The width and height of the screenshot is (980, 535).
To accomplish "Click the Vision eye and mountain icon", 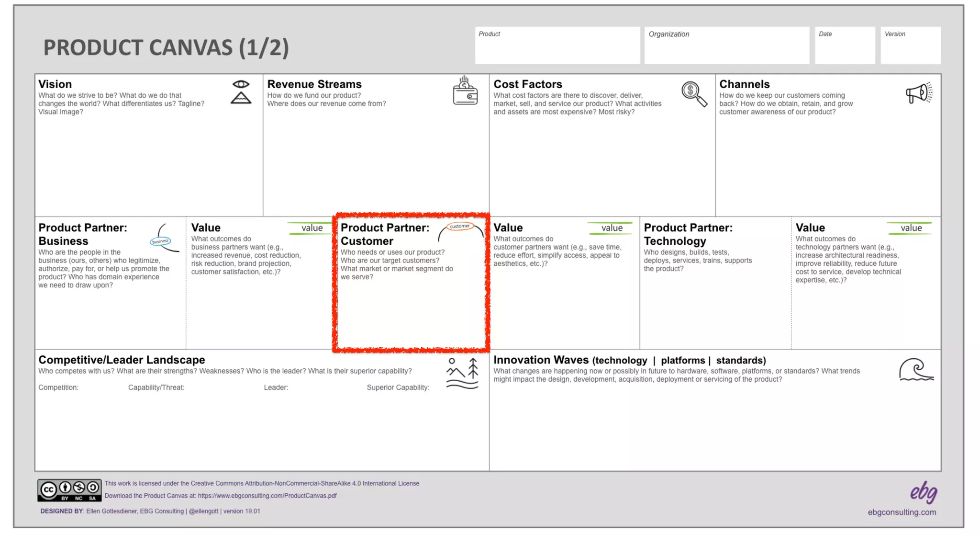I will coord(241,92).
